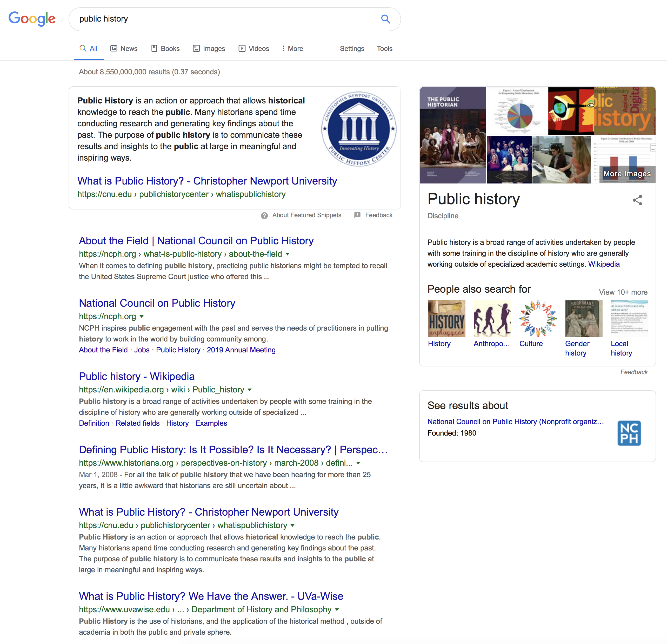Switch to the Images tab
Viewport: 667px width, 644px height.
[x=209, y=49]
